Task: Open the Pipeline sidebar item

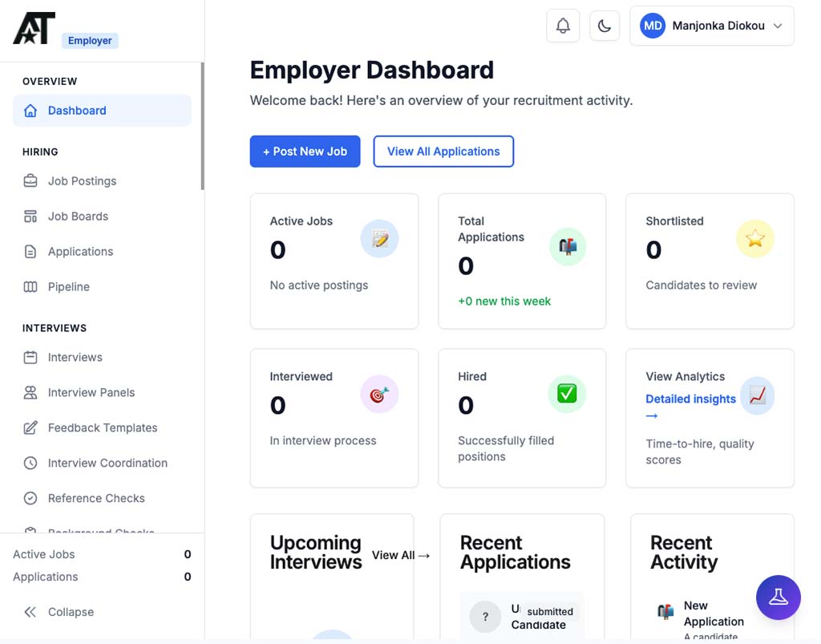Action: [68, 287]
